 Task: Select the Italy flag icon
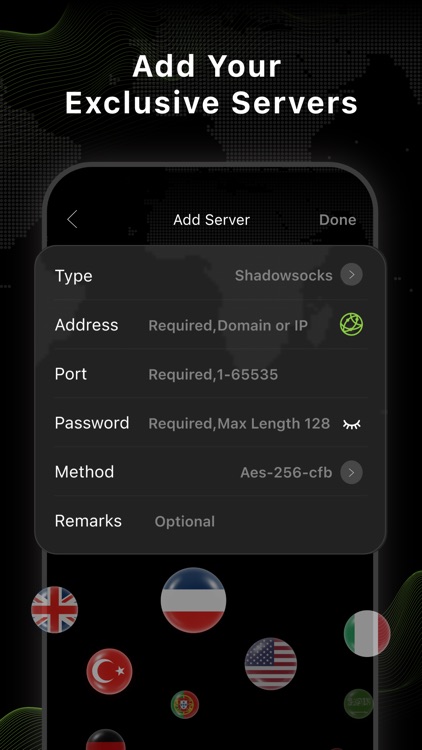pos(367,633)
